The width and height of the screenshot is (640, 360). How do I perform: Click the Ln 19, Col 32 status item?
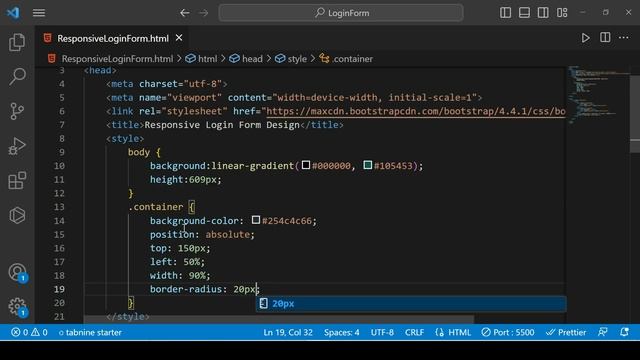pos(288,332)
